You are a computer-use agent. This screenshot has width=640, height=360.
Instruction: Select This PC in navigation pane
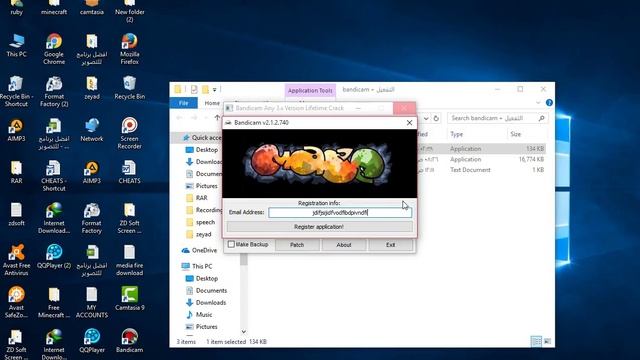pyautogui.click(x=197, y=266)
